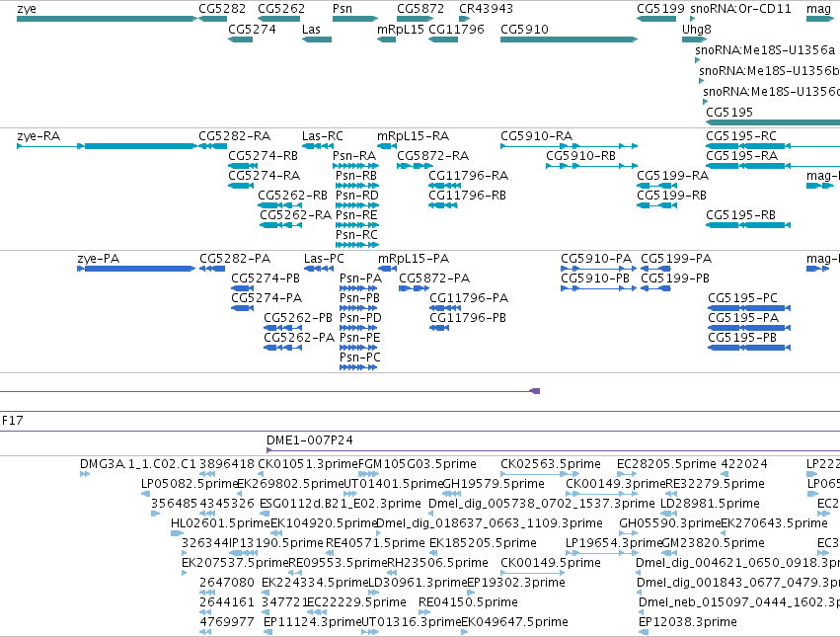Click the zye gene label

(27, 9)
